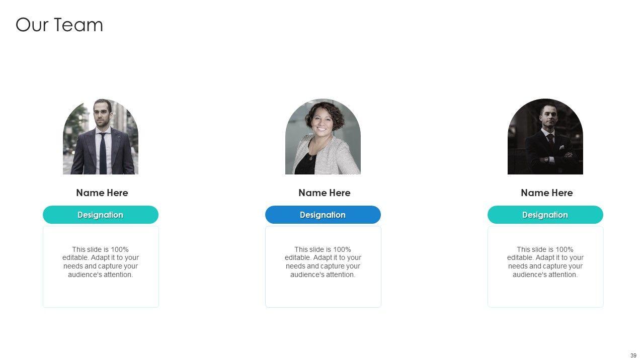
Task: Click the middle "Name Here" heading
Action: pyautogui.click(x=325, y=193)
